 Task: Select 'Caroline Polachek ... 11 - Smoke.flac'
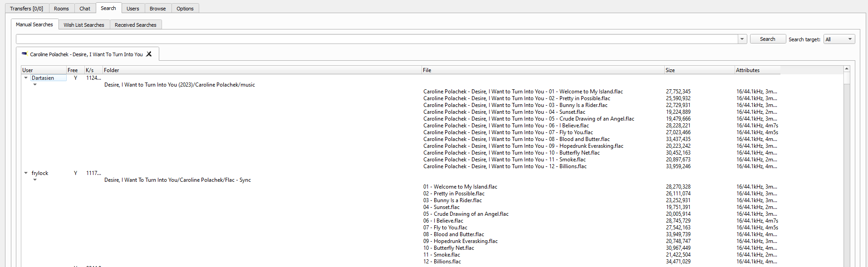click(x=505, y=160)
